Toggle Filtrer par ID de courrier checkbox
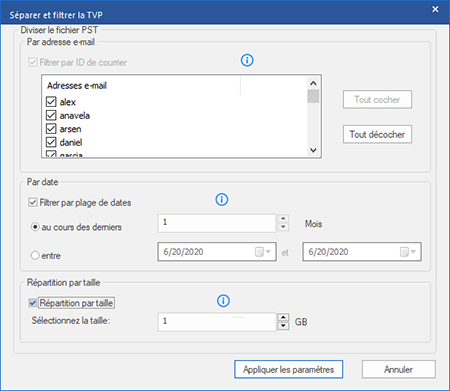Viewport: 450px width, 391px height. 33,62
